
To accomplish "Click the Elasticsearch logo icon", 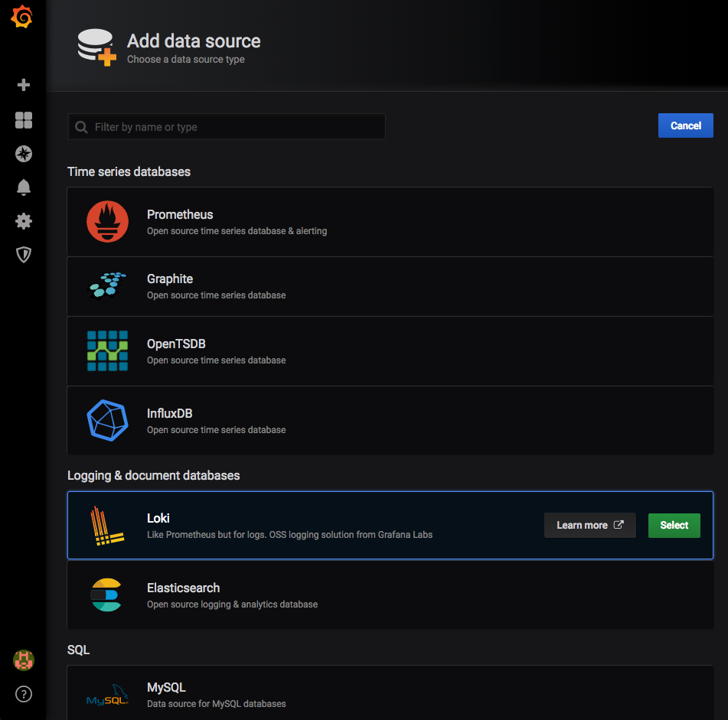I will tap(106, 595).
